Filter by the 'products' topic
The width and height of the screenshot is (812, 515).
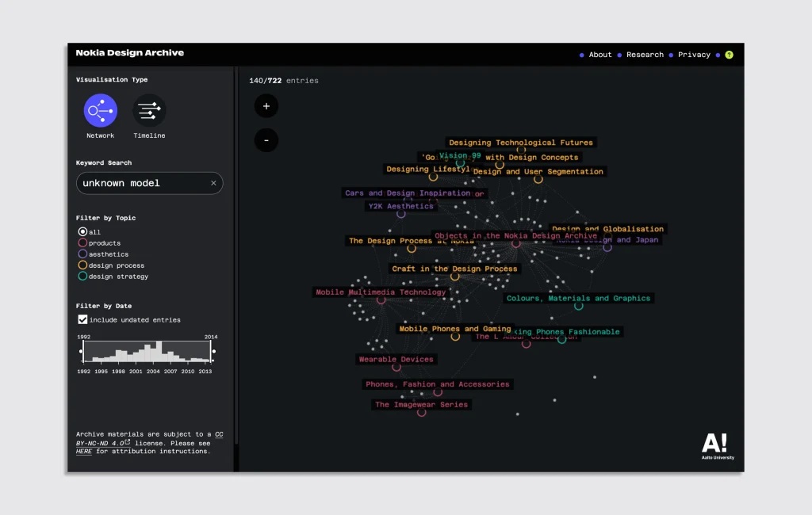coord(82,243)
